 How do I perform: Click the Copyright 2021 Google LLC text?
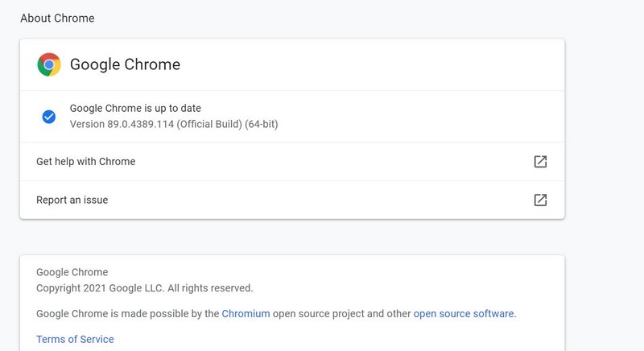tap(144, 288)
